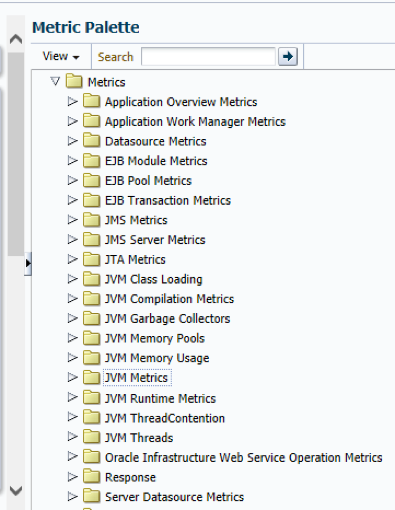Viewport: 395px width, 510px height.
Task: Collapse the Metrics root node
Action: 55,81
